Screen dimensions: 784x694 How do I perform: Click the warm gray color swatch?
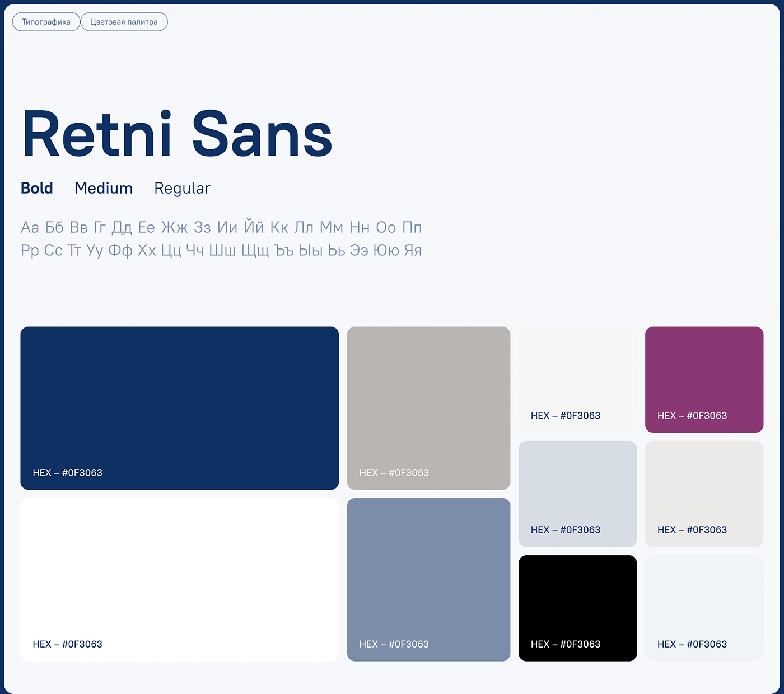[x=428, y=408]
